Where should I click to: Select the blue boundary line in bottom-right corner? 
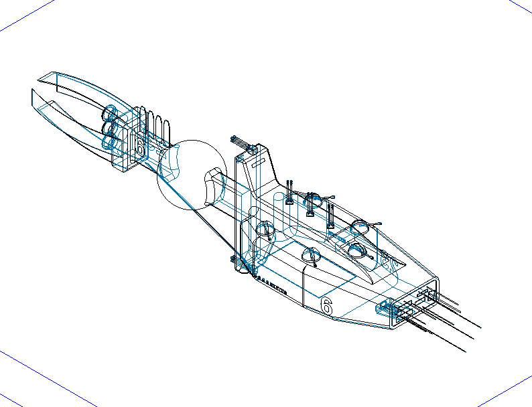click(x=506, y=390)
